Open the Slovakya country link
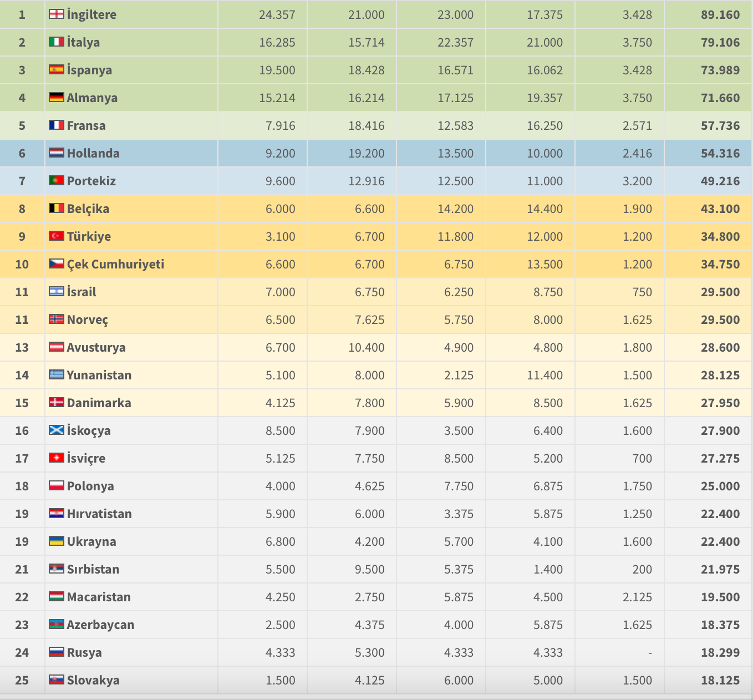This screenshot has width=753, height=700. [x=93, y=680]
